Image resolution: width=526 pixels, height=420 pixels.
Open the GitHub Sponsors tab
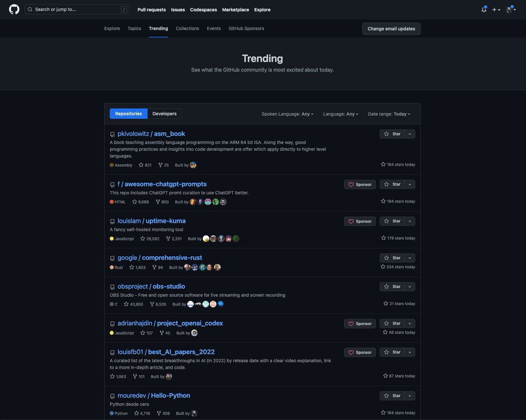[x=246, y=28]
